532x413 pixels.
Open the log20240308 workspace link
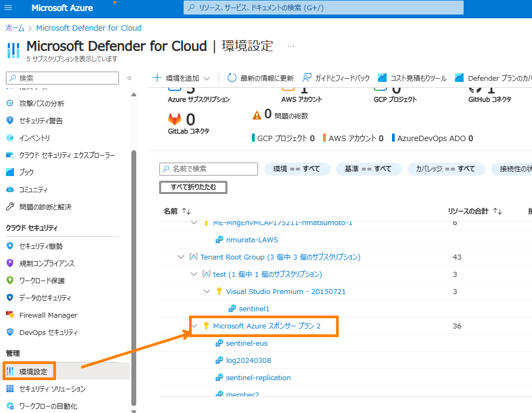248,360
